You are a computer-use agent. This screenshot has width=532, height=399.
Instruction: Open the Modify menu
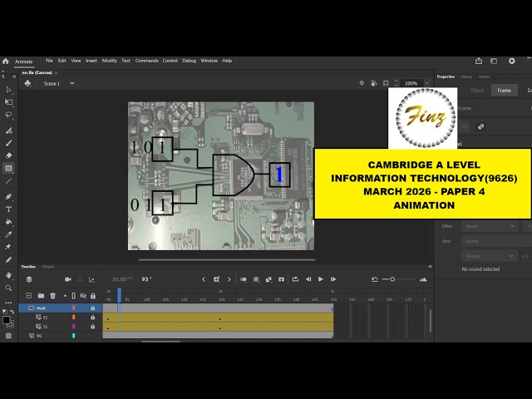pos(109,61)
